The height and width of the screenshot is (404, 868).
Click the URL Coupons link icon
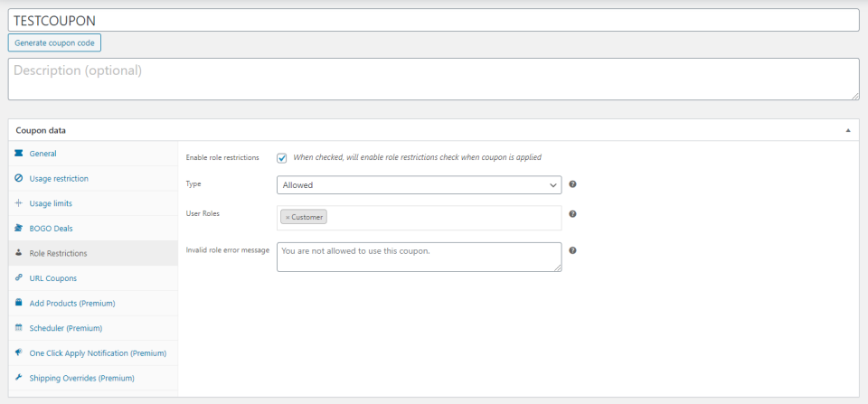click(19, 278)
